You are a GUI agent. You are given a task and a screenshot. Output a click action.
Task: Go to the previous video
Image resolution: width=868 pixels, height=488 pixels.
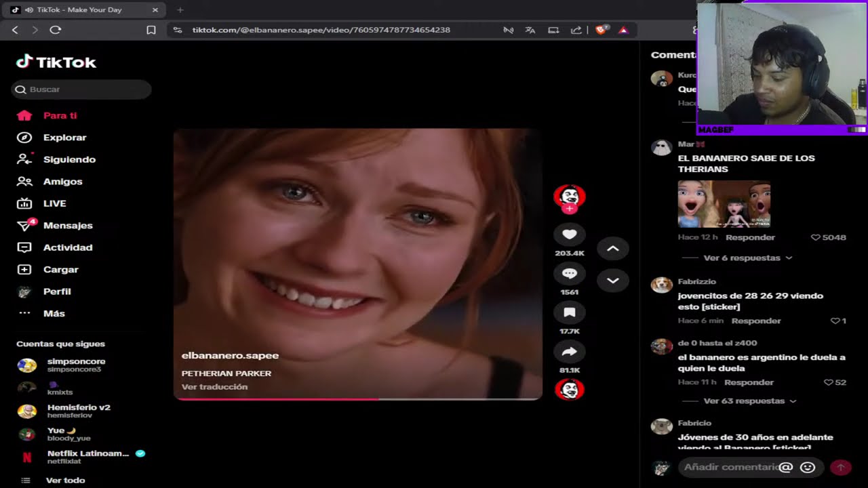[613, 249]
